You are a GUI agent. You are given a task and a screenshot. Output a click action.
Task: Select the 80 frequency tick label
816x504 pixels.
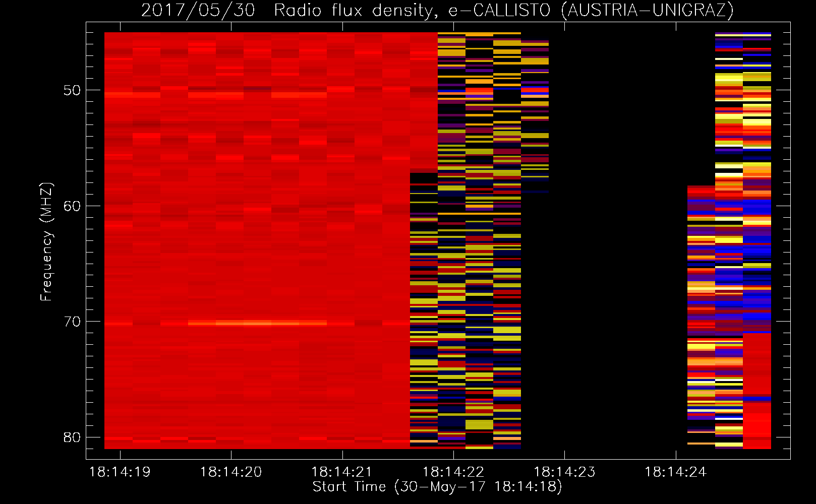72,437
